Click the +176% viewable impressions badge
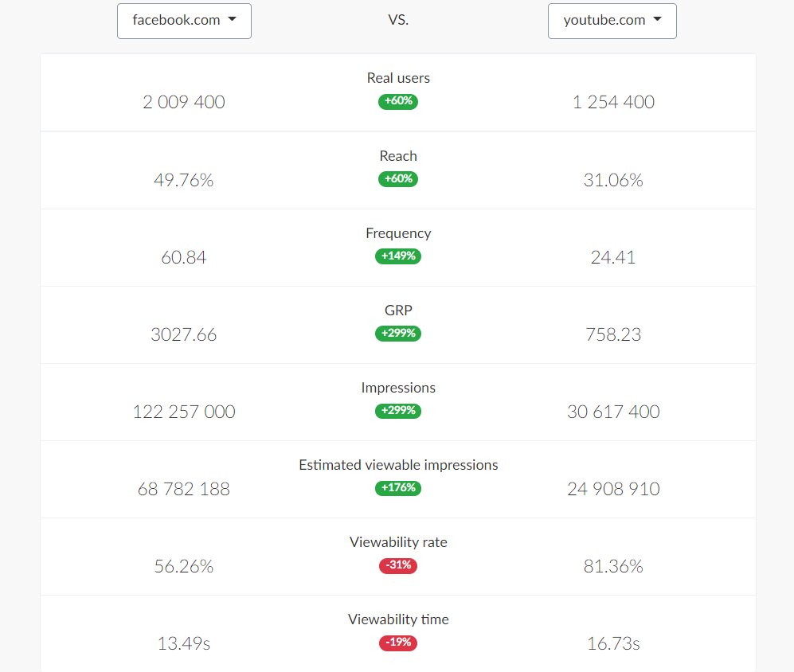This screenshot has width=794, height=672. pyautogui.click(x=398, y=488)
